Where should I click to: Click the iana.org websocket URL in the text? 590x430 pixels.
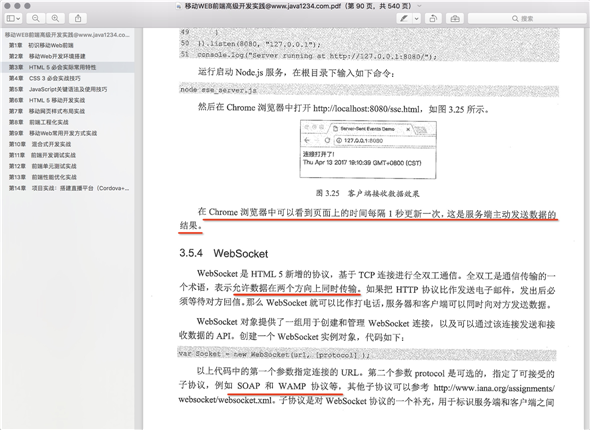coord(366,394)
